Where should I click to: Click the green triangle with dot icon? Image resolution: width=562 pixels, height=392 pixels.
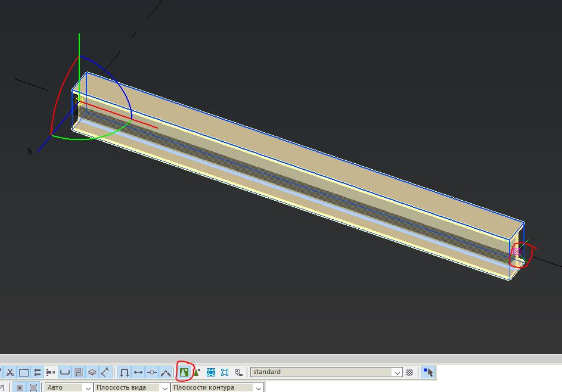(x=196, y=372)
